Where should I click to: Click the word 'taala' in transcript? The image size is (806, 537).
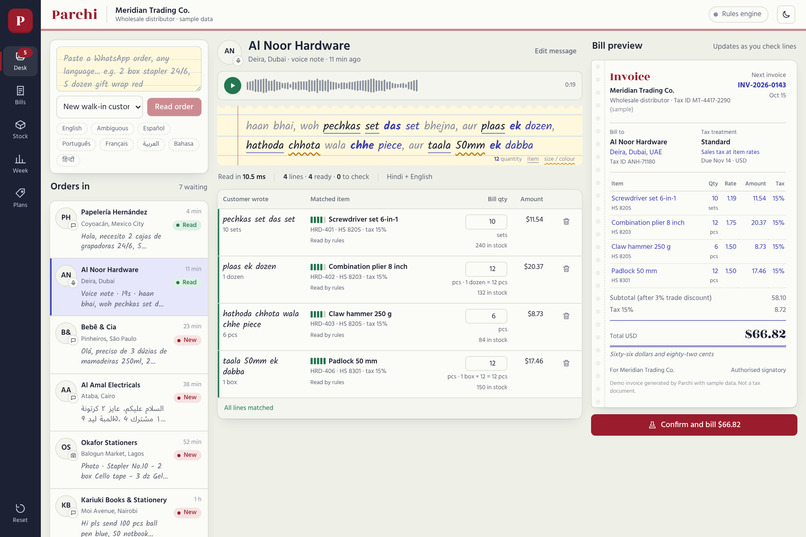click(x=439, y=145)
